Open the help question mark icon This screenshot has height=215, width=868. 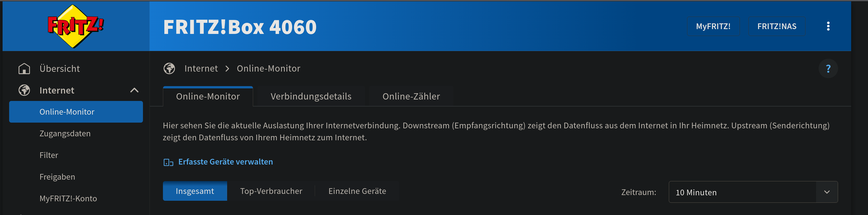(828, 69)
